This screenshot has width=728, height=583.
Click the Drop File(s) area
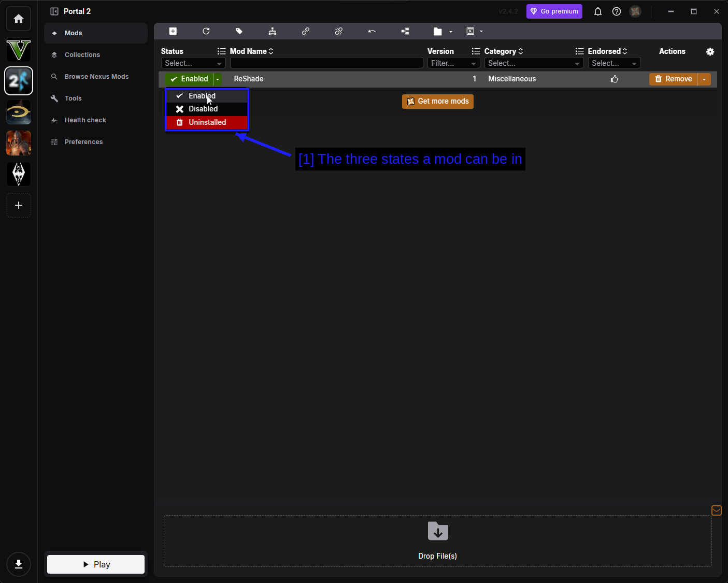click(438, 541)
